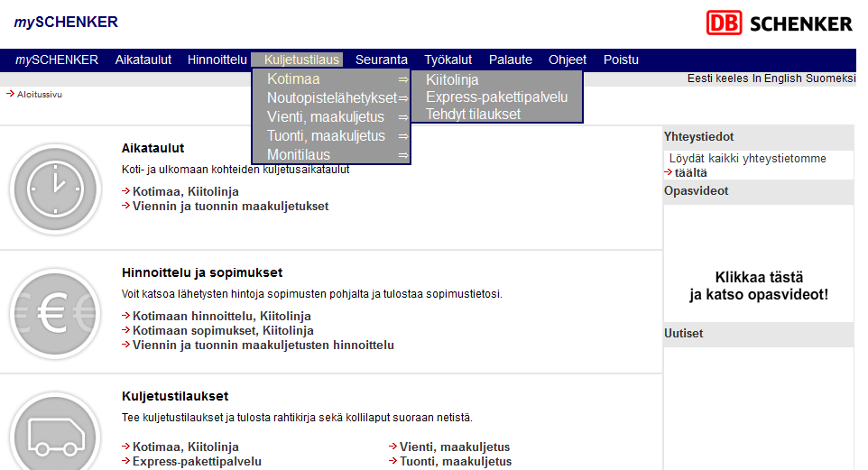This screenshot has height=470, width=868.
Task: Open the Ohjeet menu
Action: tap(568, 60)
